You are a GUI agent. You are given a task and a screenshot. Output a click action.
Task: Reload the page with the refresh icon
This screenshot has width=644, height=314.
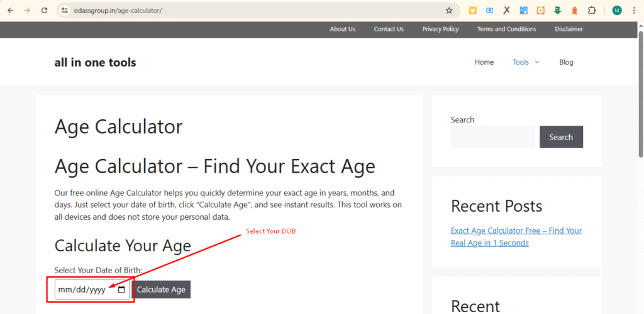45,11
